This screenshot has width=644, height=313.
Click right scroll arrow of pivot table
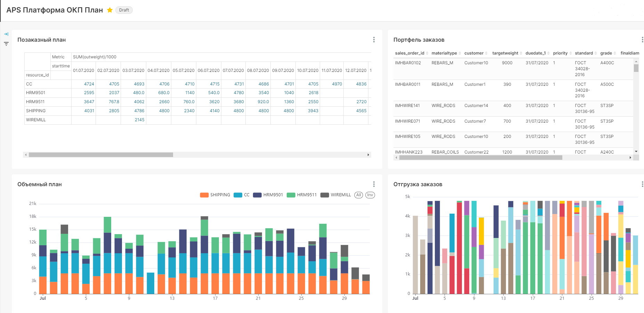(368, 155)
